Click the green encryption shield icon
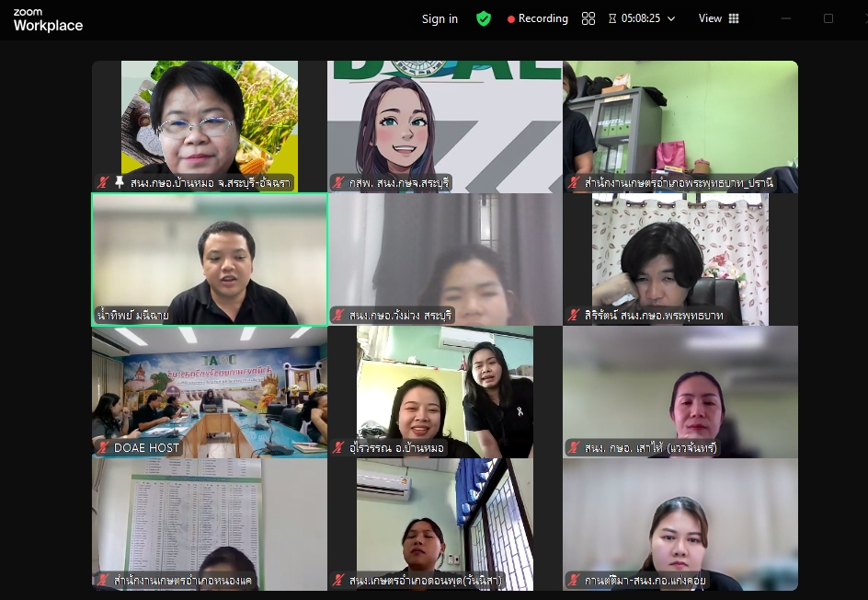 (483, 18)
